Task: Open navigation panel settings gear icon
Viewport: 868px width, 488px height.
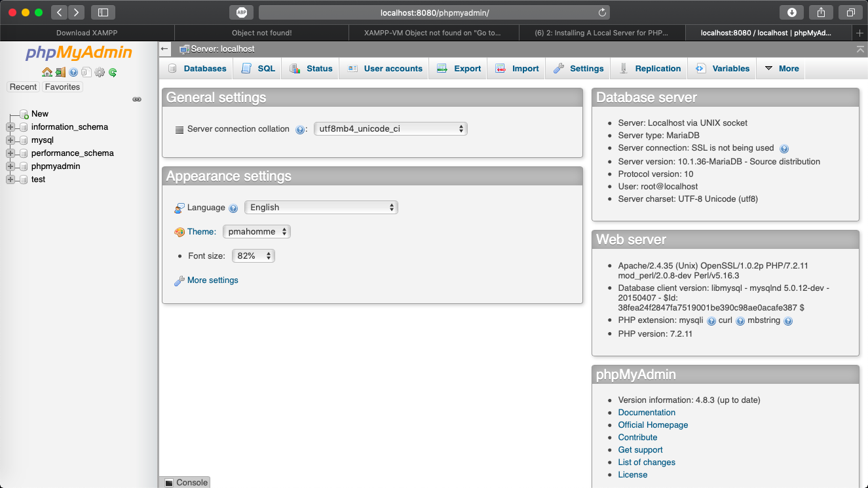Action: click(x=100, y=72)
